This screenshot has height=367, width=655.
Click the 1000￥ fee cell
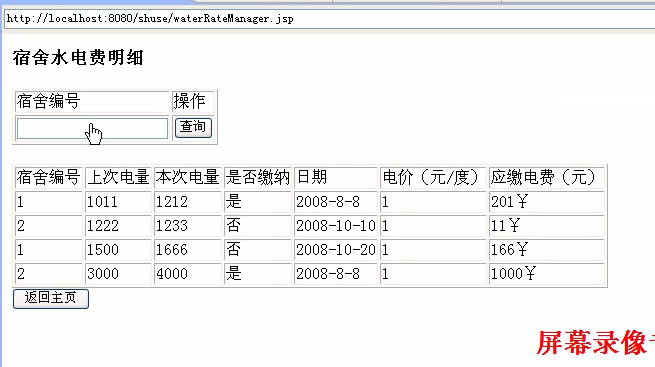[x=547, y=274]
